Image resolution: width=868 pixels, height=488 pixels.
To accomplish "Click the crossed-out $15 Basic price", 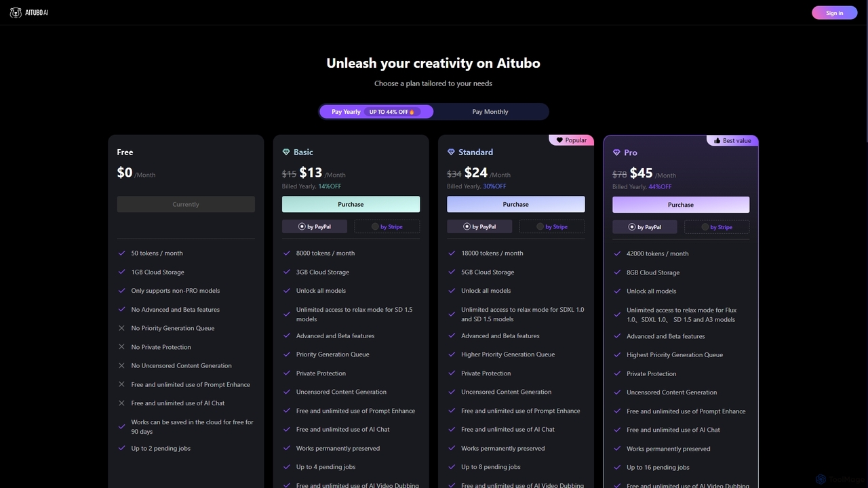I will pyautogui.click(x=289, y=174).
